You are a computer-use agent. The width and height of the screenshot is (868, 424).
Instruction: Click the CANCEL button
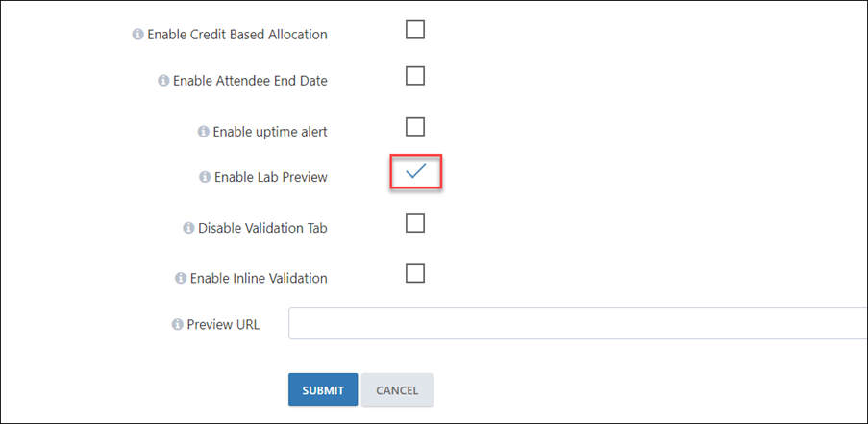397,389
